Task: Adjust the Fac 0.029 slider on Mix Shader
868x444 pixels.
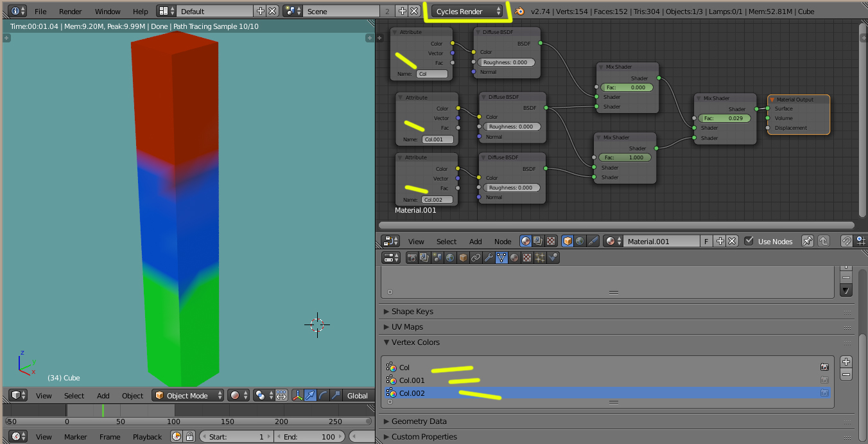Action: pyautogui.click(x=724, y=118)
